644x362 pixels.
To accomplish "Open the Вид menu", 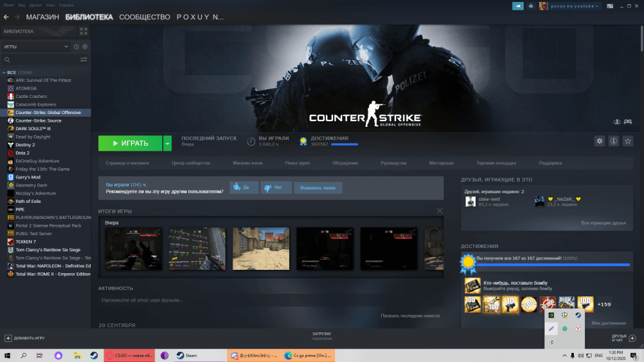I will click(x=22, y=5).
